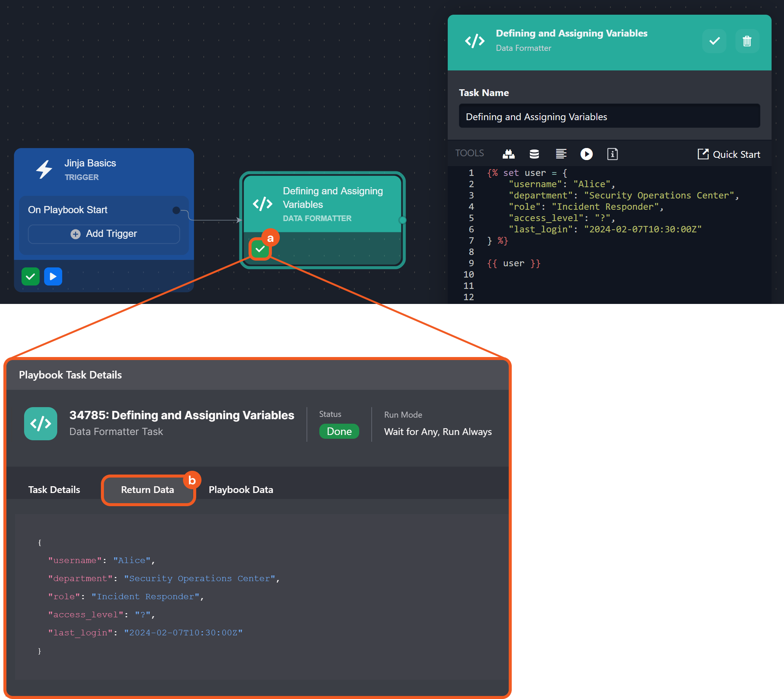784x699 pixels.
Task: Delete task using the trash icon
Action: point(746,41)
